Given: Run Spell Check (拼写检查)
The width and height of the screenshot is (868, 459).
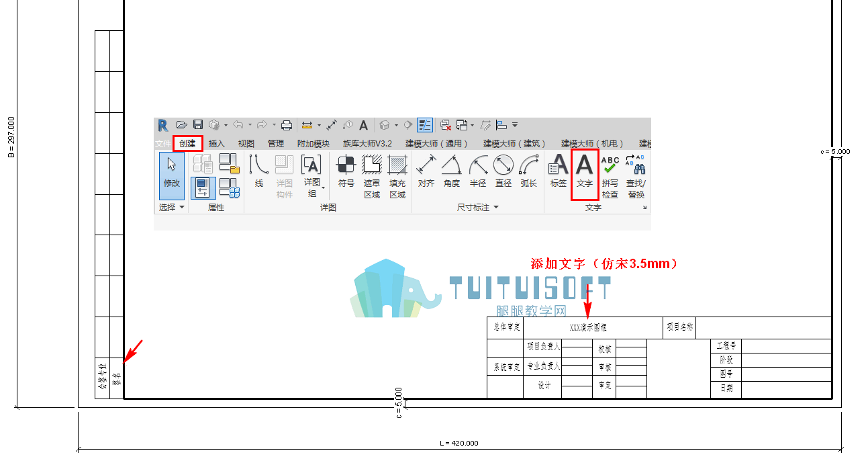Looking at the screenshot, I should tap(610, 176).
